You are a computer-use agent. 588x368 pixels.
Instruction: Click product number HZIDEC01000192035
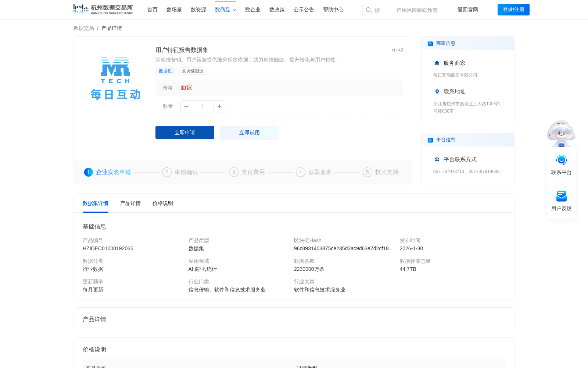[108, 248]
